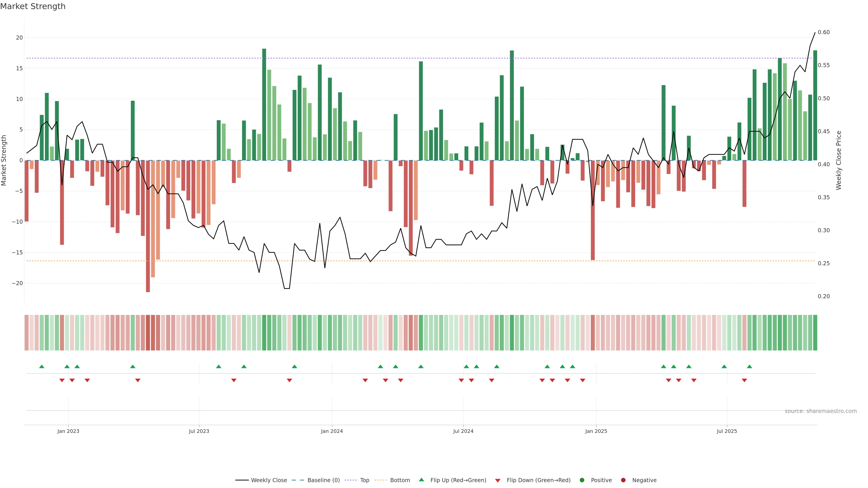Click the leftmost red flip-down triangle marker
This screenshot has width=868, height=488.
click(x=62, y=380)
